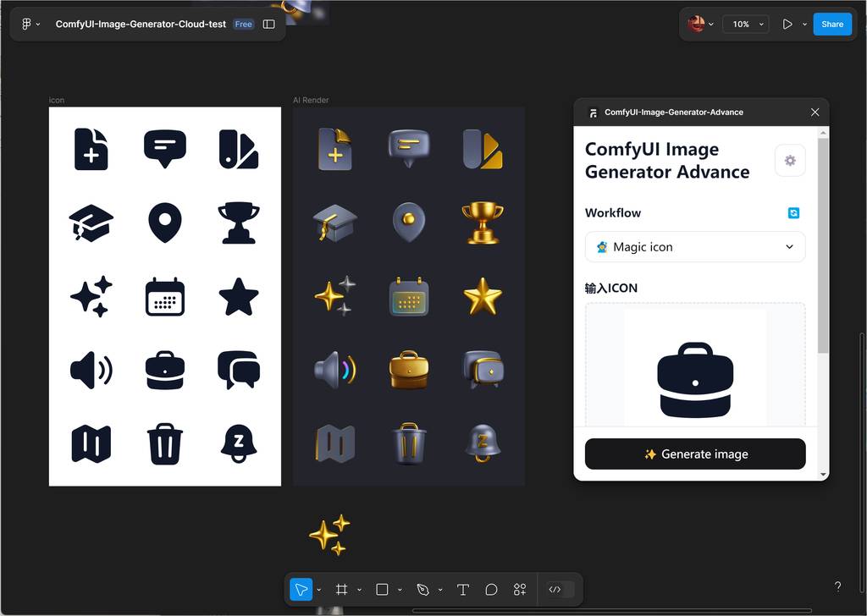Open the 10% zoom level dropdown

point(746,25)
